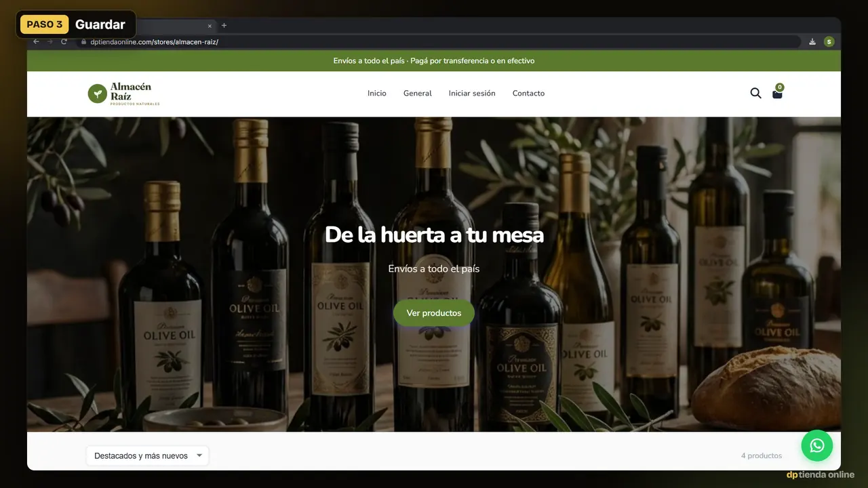
Task: Select Iniciar sesión in the navigation
Action: point(472,94)
